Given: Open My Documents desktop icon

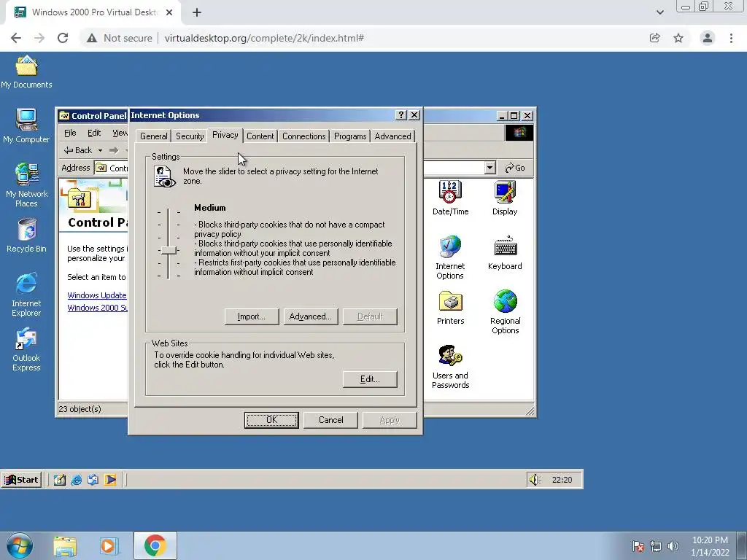Looking at the screenshot, I should (x=26, y=72).
